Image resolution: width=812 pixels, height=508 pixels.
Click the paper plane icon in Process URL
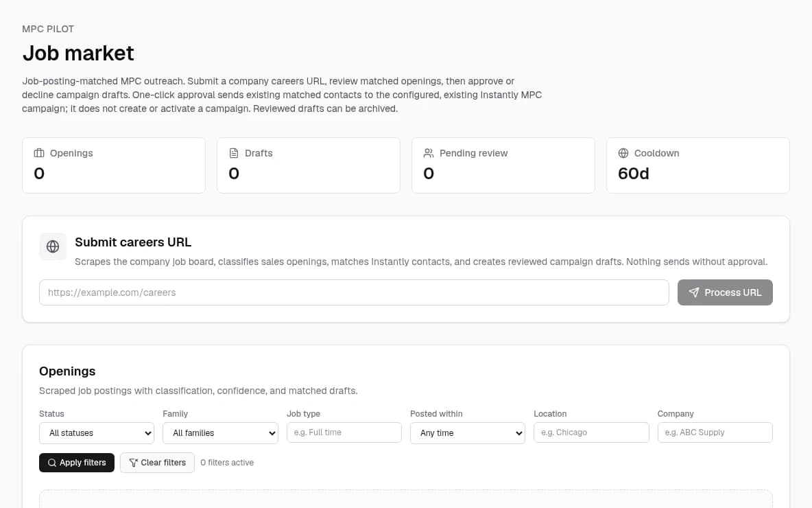[694, 292]
